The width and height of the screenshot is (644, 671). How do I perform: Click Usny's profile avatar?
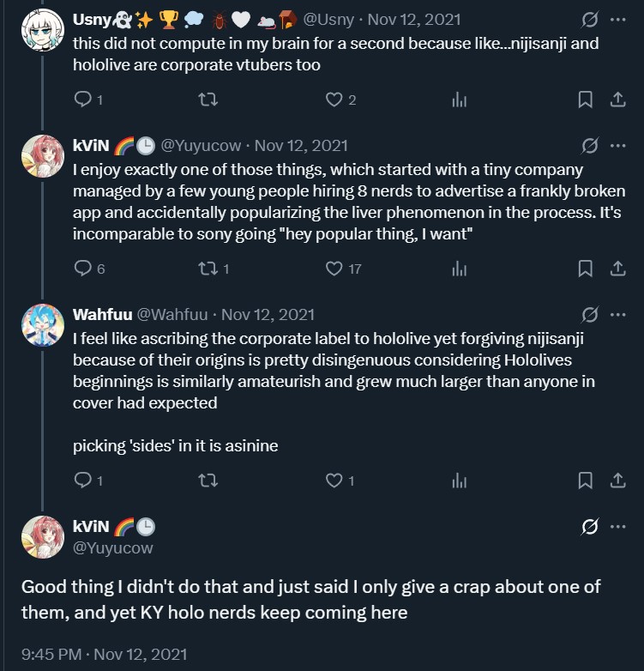pos(43,32)
